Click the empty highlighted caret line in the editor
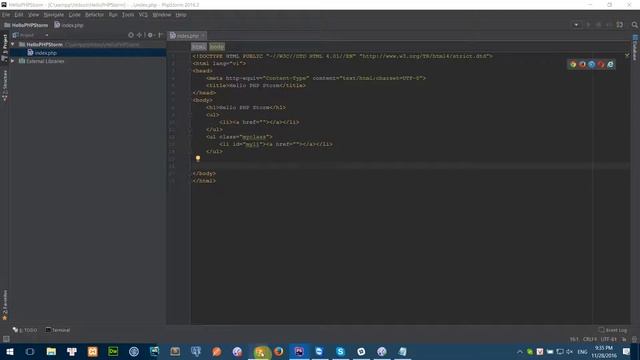This screenshot has width=640, height=360. pos(410,166)
